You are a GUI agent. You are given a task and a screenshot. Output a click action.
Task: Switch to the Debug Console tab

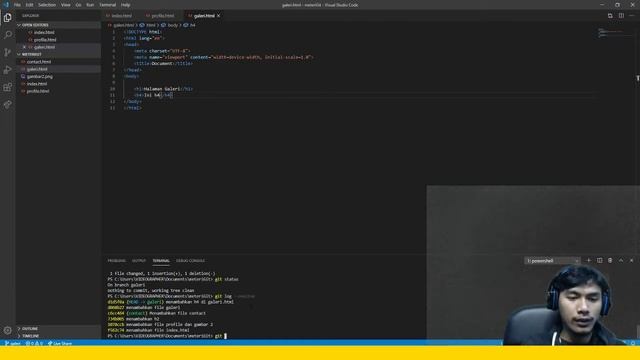point(190,260)
